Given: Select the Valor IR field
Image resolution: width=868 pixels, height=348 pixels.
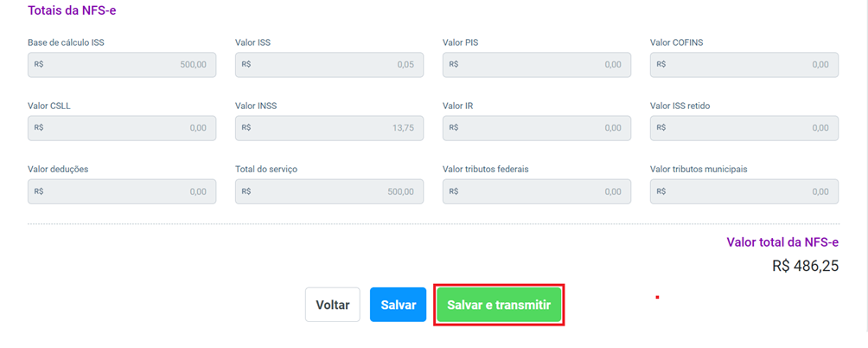Looking at the screenshot, I should tap(537, 128).
